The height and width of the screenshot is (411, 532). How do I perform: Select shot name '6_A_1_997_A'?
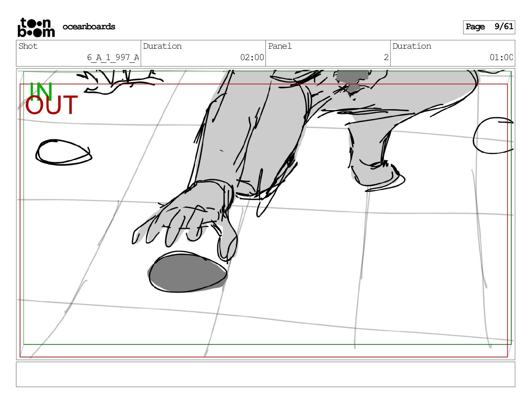coord(113,57)
